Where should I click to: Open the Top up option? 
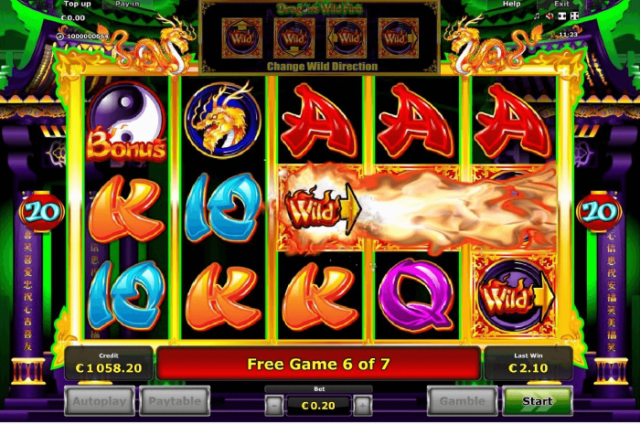pos(77,4)
